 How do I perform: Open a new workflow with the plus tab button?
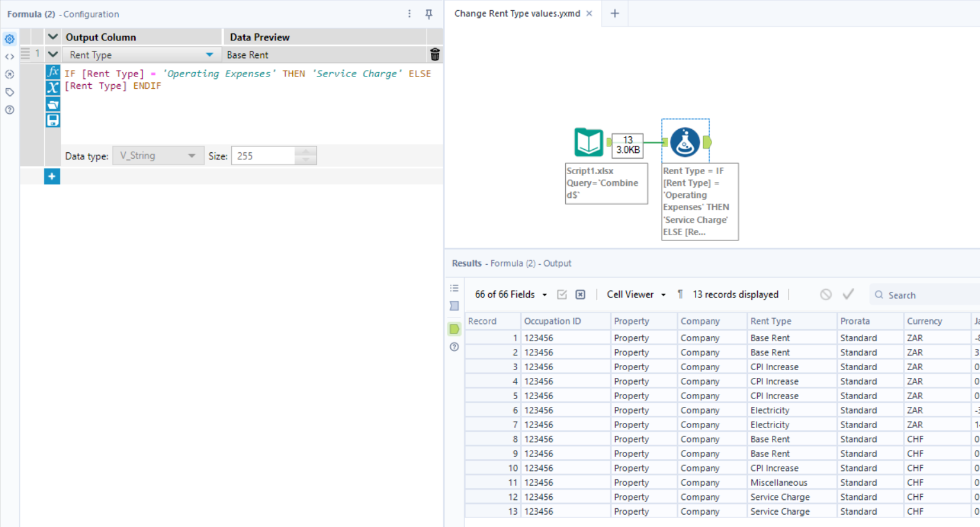coord(615,12)
